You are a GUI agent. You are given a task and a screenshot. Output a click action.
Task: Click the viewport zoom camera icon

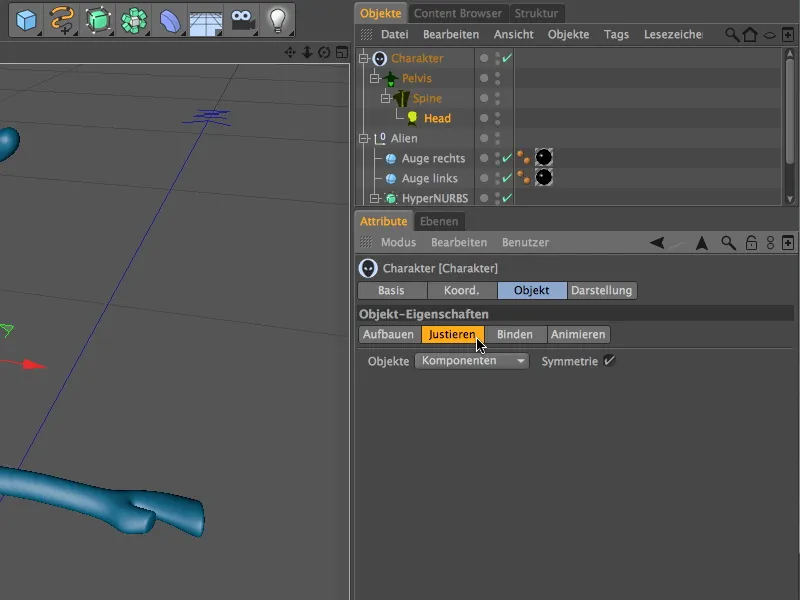pos(307,52)
